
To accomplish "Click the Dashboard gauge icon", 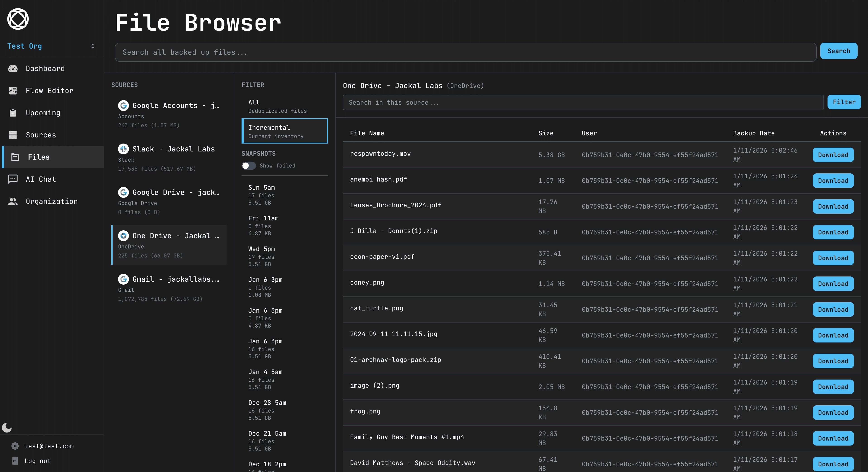I will tap(13, 69).
